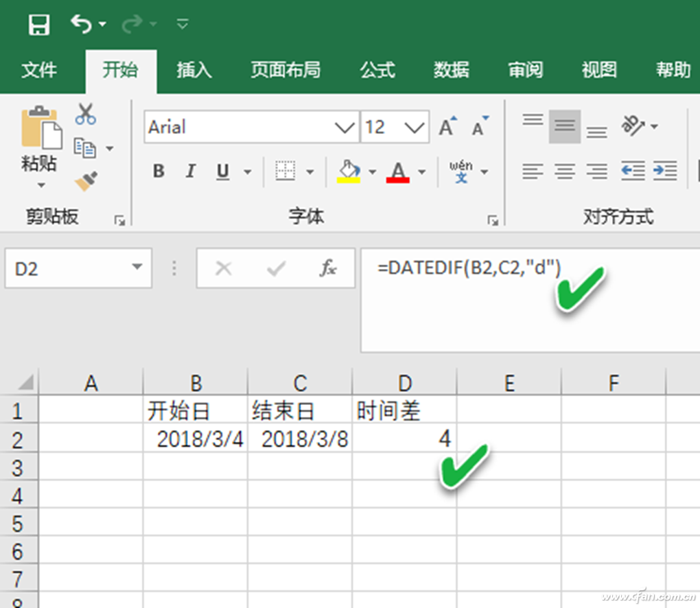
Task: Open the 剪贴板 group dialog launcher
Action: pos(119,220)
